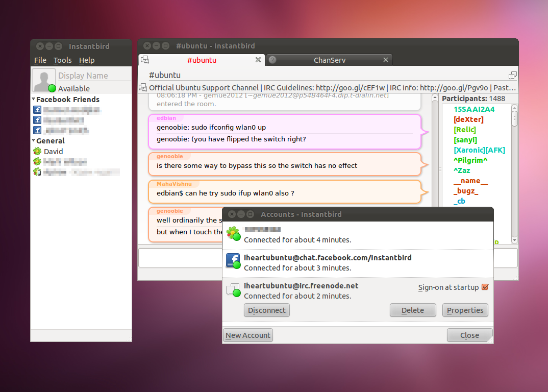Viewport: 548px width, 392px height.
Task: Click the message about bypassing the switch
Action: 257,165
